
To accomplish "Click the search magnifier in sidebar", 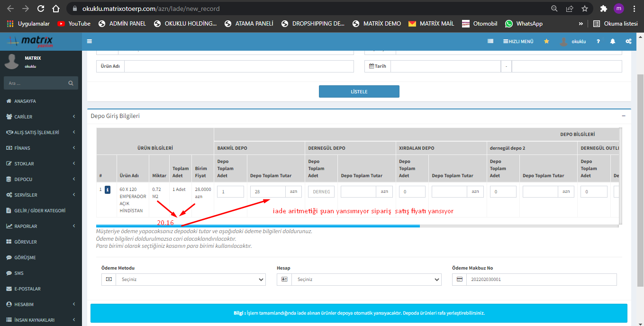I will pyautogui.click(x=71, y=83).
